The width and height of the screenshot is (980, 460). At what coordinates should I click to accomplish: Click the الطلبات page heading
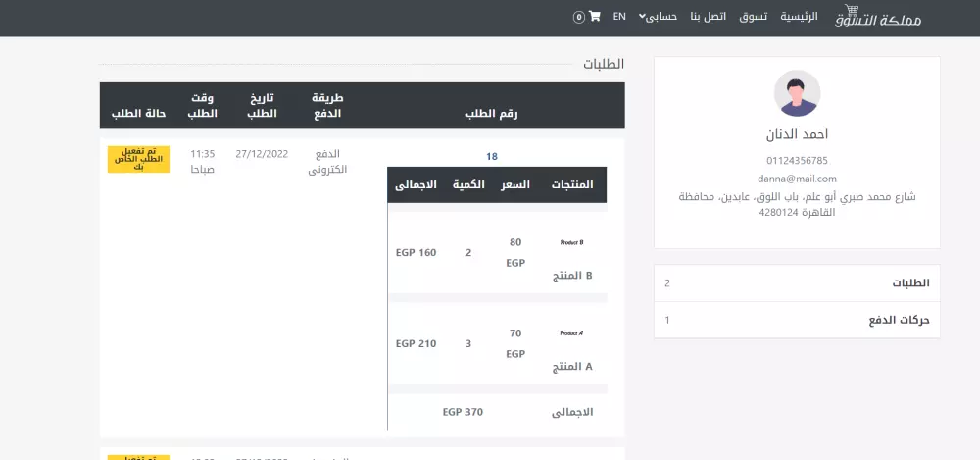point(604,64)
